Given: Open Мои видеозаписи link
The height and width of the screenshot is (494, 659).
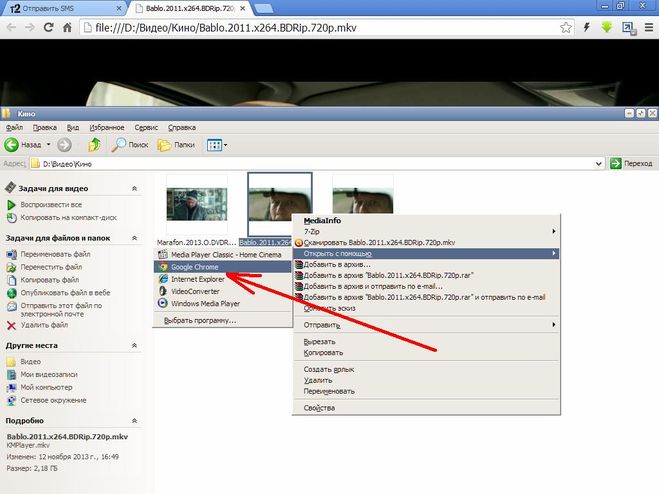Looking at the screenshot, I should tap(49, 375).
